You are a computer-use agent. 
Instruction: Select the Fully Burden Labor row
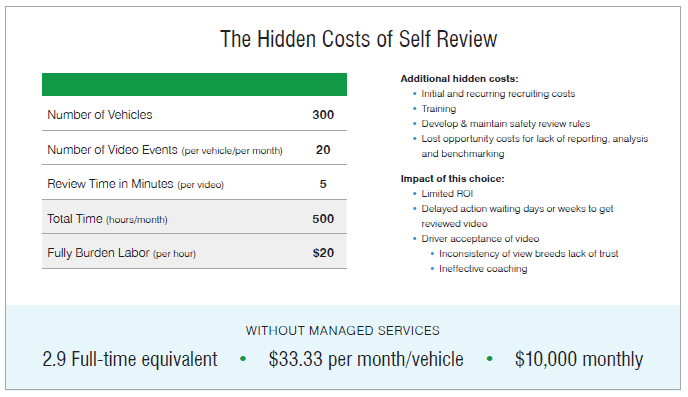[x=194, y=251]
